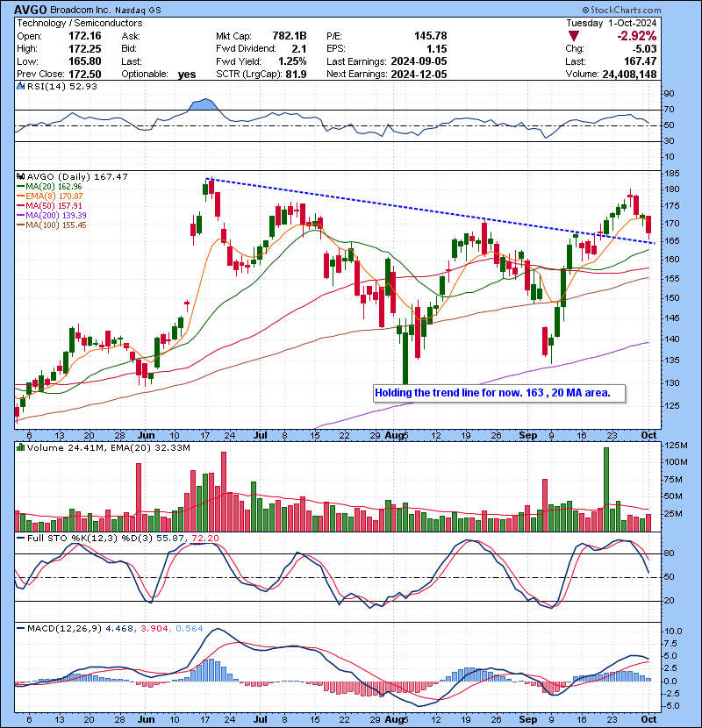
Task: Click the Volume 24.41M, EMA(20) 32.33M label
Action: click(108, 447)
